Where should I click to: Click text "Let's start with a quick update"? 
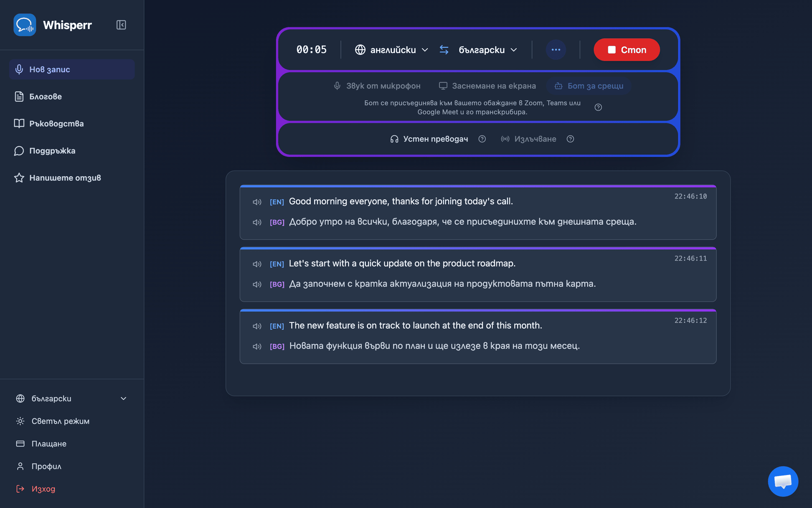point(350,263)
